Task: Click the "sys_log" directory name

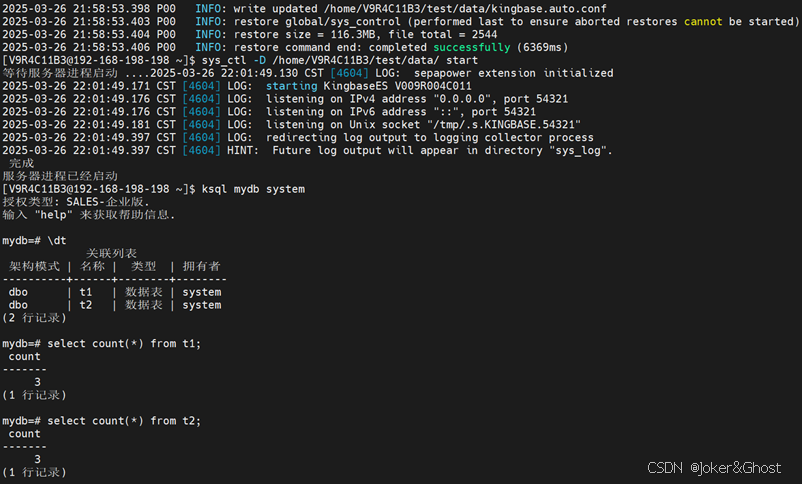Action: 577,150
